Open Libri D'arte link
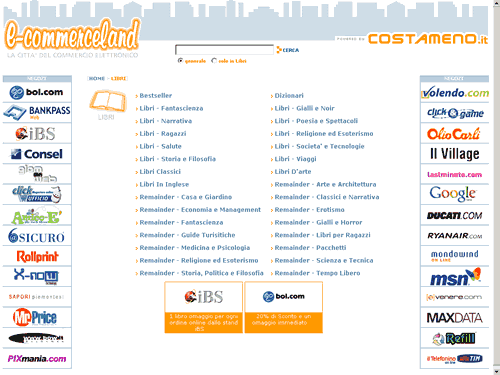This screenshot has width=500, height=375. (293, 172)
